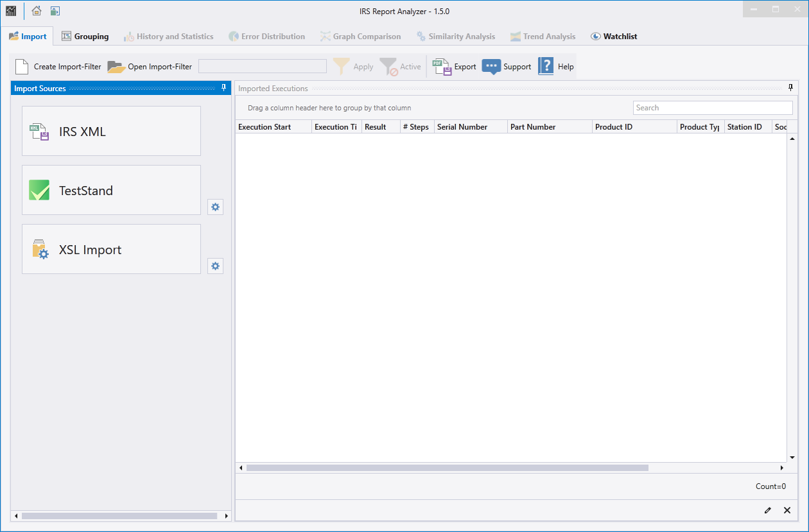This screenshot has width=809, height=532.
Task: Open the Error Distribution tab
Action: (x=267, y=37)
